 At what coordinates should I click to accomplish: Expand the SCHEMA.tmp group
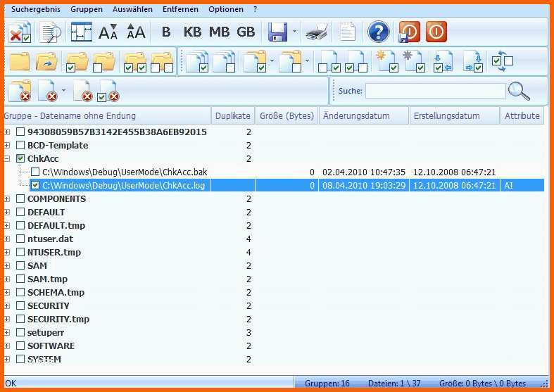[7, 292]
